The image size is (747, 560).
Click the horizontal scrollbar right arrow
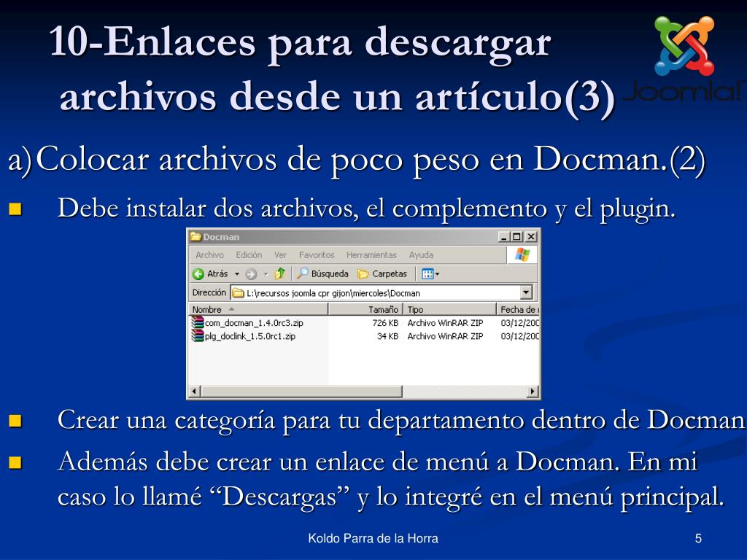(x=533, y=392)
